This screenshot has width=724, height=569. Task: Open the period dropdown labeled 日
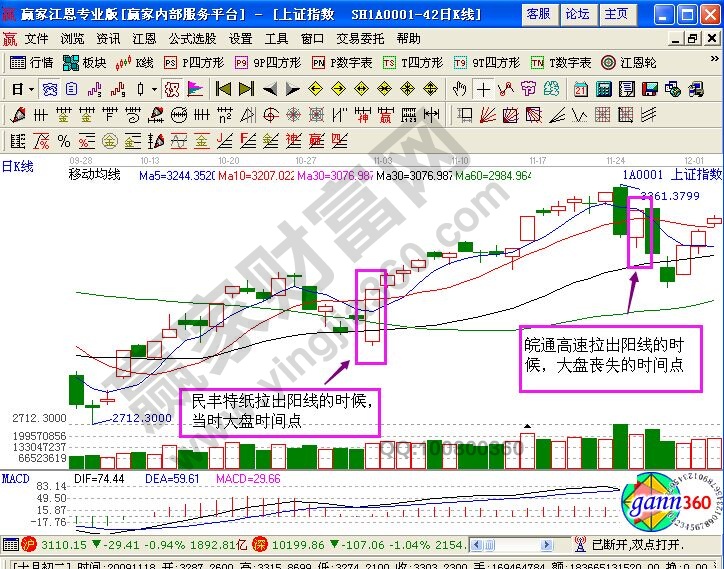coord(21,88)
